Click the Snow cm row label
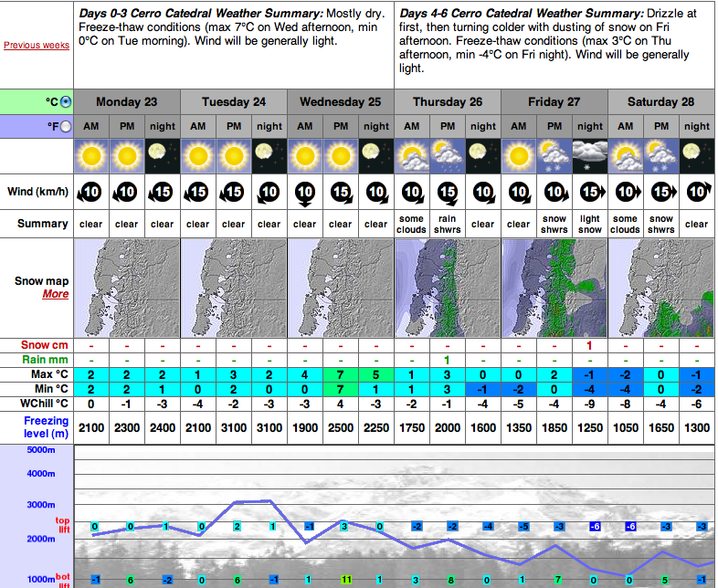This screenshot has width=718, height=588. tap(45, 345)
